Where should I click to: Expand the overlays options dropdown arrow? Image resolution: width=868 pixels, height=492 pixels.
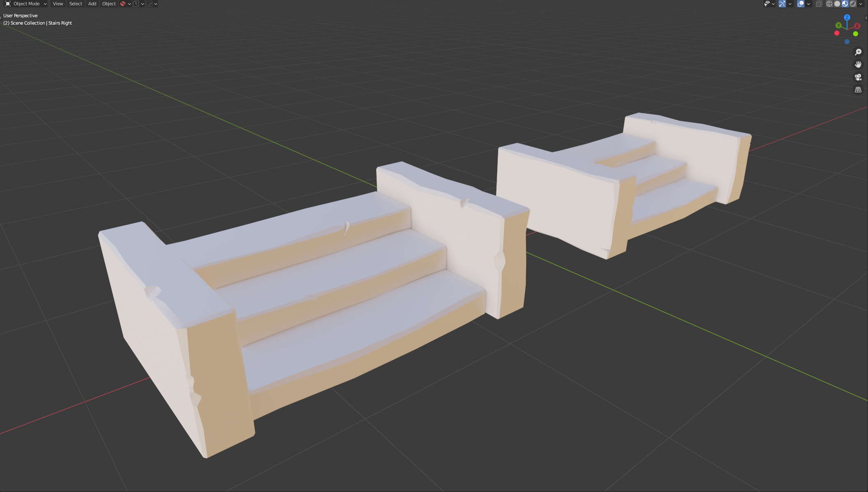808,4
